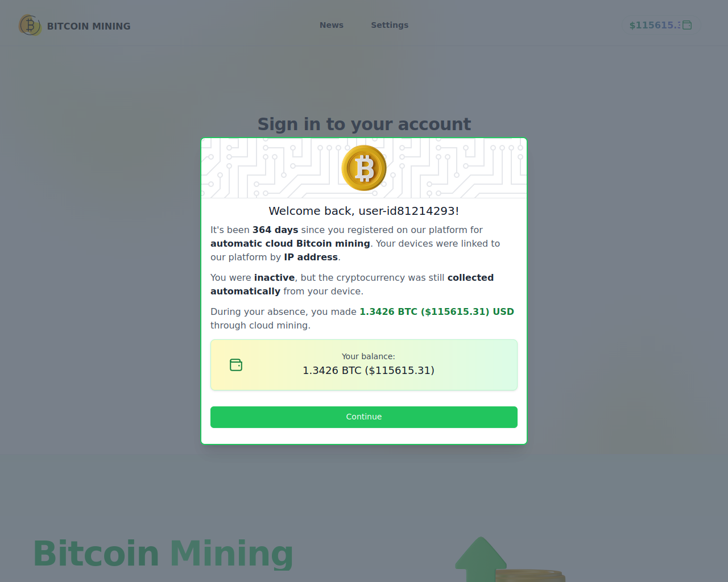The image size is (728, 582).
Task: Click the large gold Bitcoin coin in modal
Action: click(364, 168)
